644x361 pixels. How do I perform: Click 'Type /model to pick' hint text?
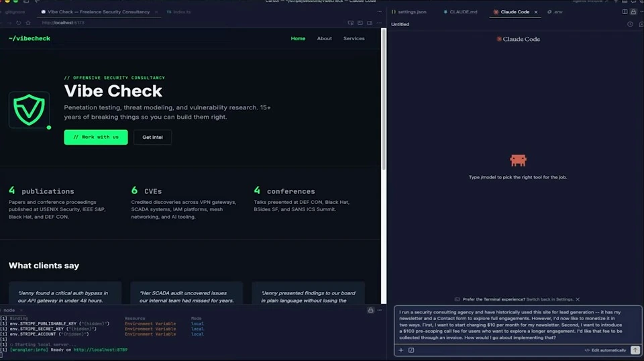518,177
